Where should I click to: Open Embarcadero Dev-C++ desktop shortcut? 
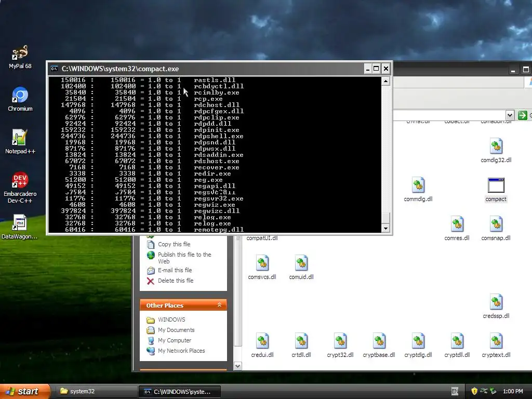tap(20, 188)
